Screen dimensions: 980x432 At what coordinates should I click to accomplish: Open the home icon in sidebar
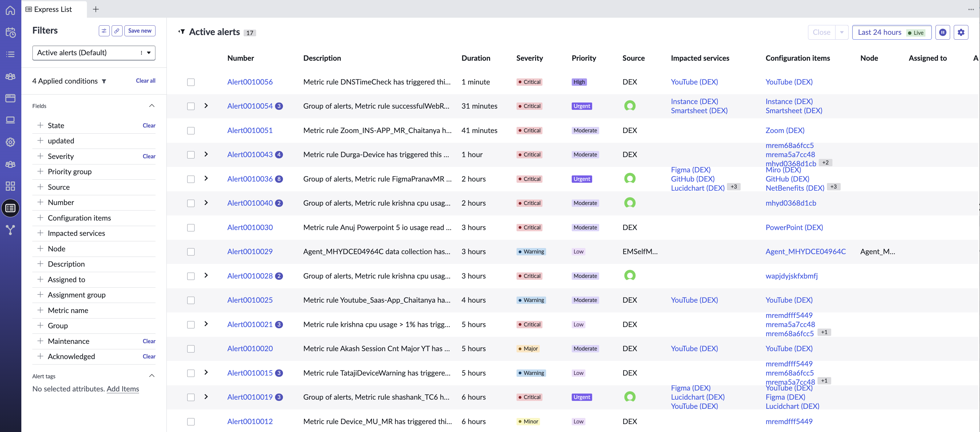coord(10,10)
